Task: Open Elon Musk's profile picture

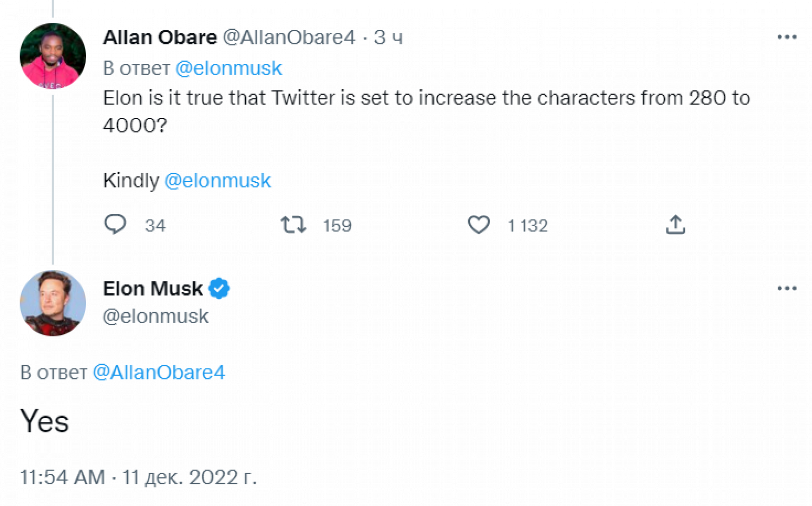Action: pyautogui.click(x=53, y=303)
